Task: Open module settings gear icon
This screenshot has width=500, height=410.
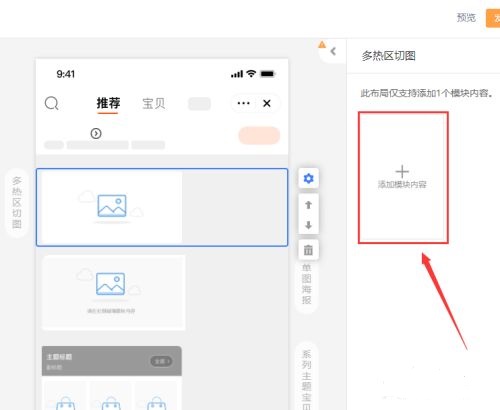Action: [x=308, y=178]
